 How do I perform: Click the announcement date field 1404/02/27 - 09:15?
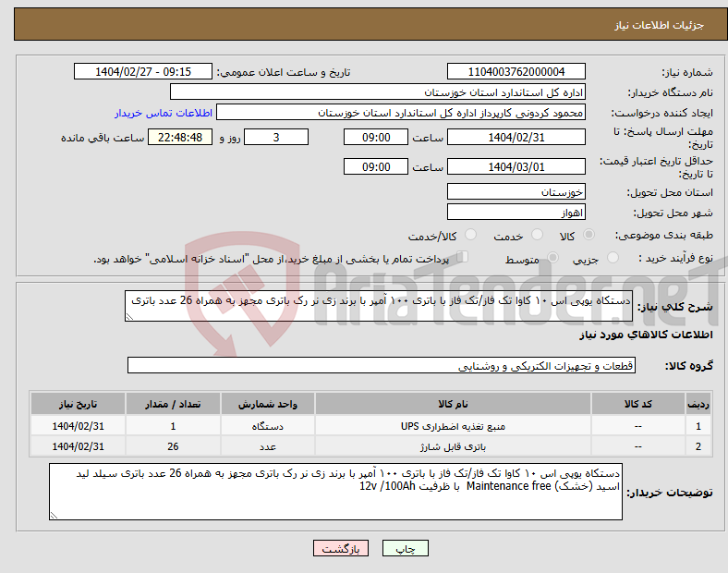(x=143, y=71)
